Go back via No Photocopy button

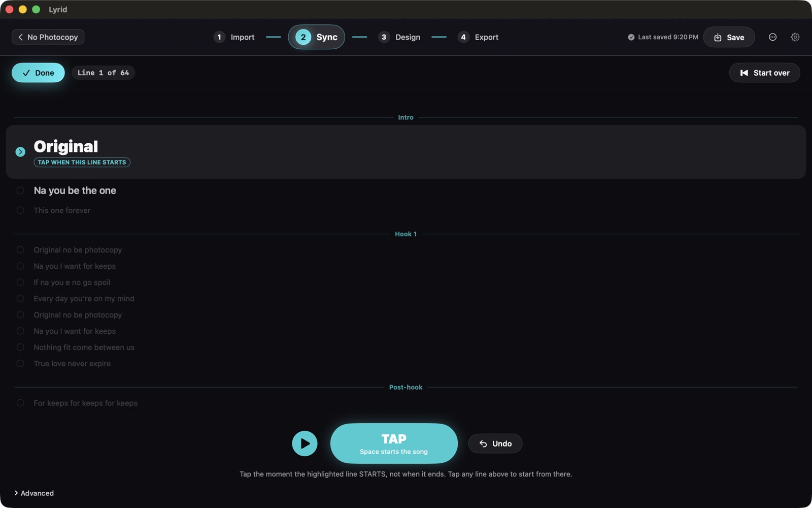48,37
